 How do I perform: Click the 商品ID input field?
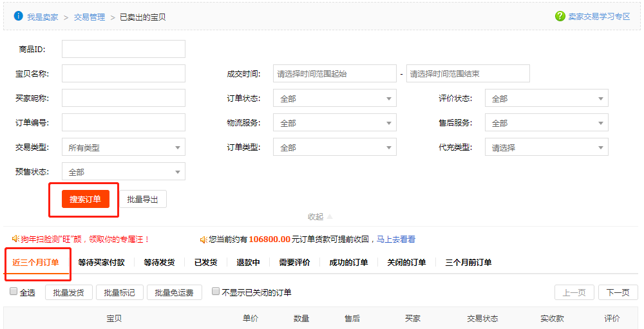tap(123, 49)
